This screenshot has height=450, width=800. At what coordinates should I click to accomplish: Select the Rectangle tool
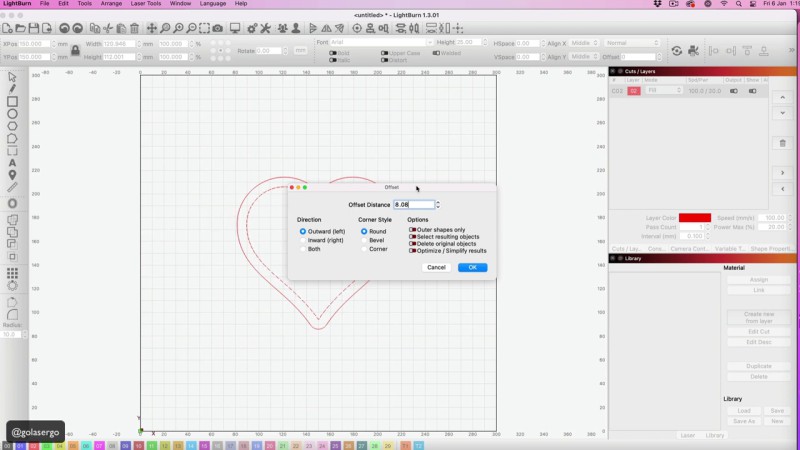13,101
